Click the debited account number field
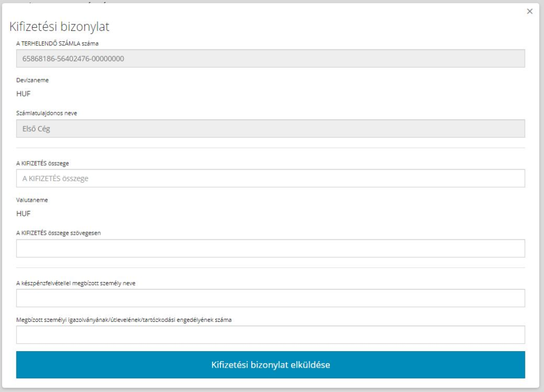 [x=270, y=58]
